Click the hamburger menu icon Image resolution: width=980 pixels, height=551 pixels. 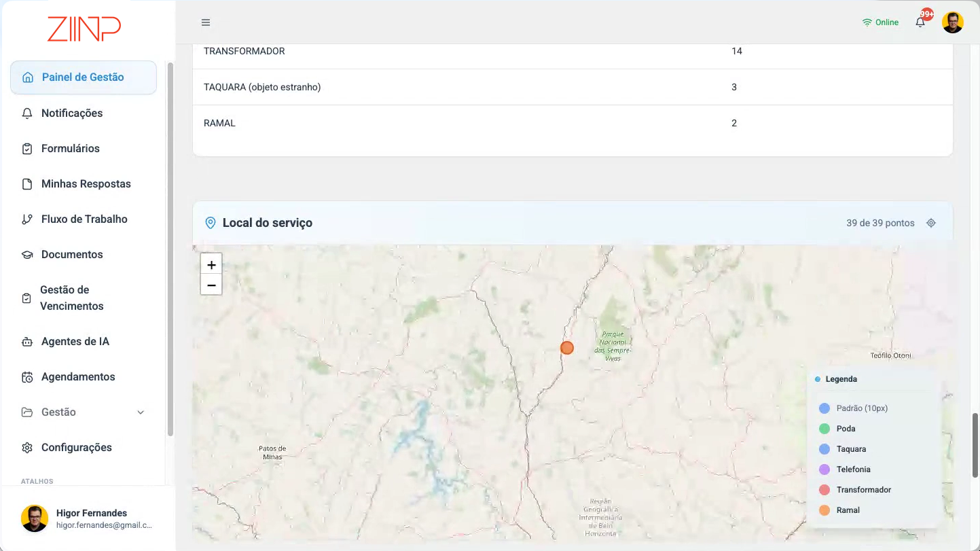pyautogui.click(x=206, y=22)
